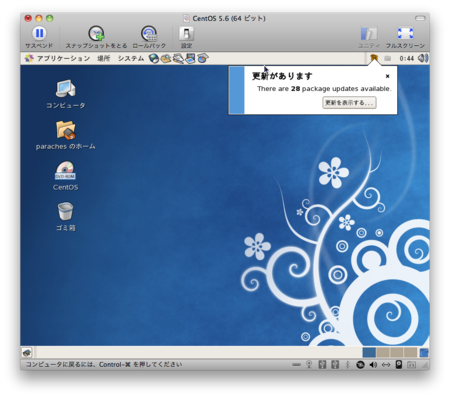The image size is (450, 398).
Task: Click the package update notification tray icon
Action: 374,58
